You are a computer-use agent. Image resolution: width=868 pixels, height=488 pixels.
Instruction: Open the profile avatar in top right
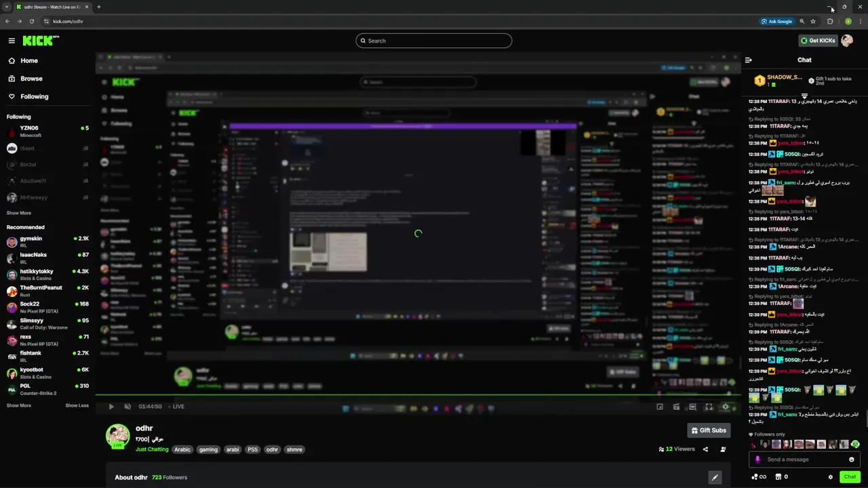click(847, 41)
